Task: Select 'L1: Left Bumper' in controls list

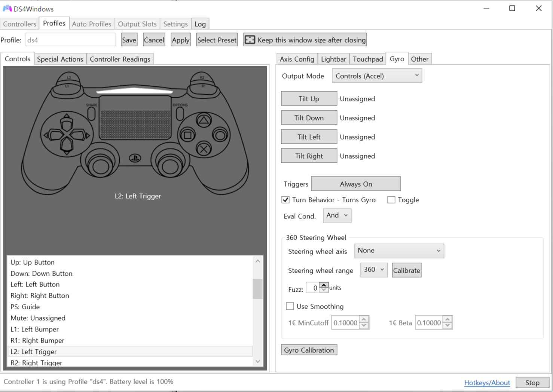Action: pos(130,329)
